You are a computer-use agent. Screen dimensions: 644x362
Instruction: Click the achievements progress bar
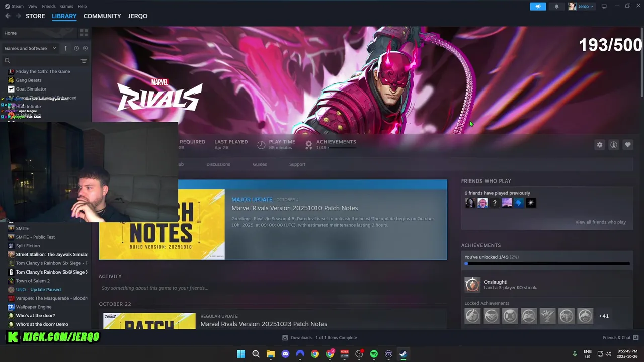pos(547,263)
